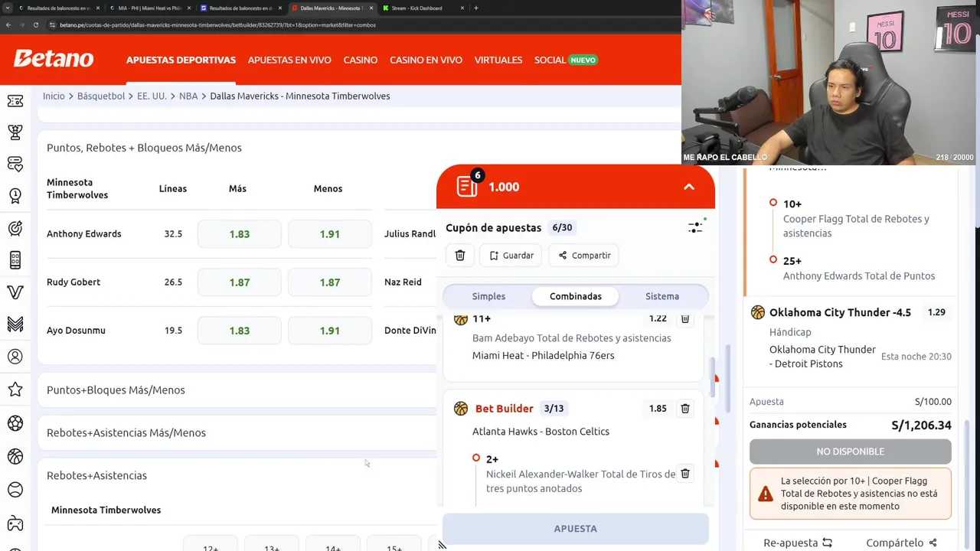
Task: Delete all selections with coupon trash icon
Action: [x=460, y=255]
